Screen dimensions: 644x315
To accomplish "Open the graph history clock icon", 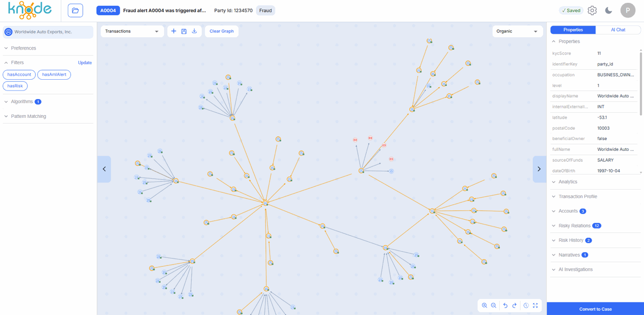I will [x=526, y=306].
